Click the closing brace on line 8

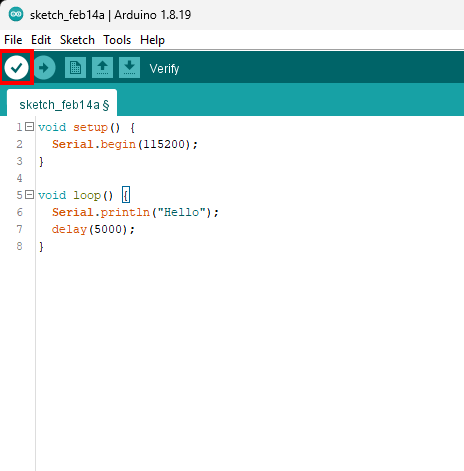tap(41, 247)
